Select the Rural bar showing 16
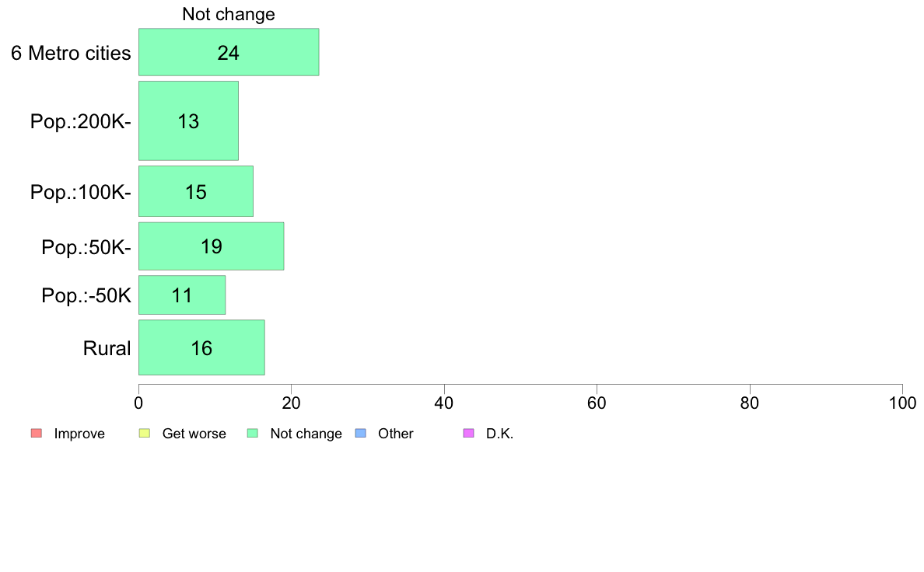This screenshot has height=572, width=924. 201,347
